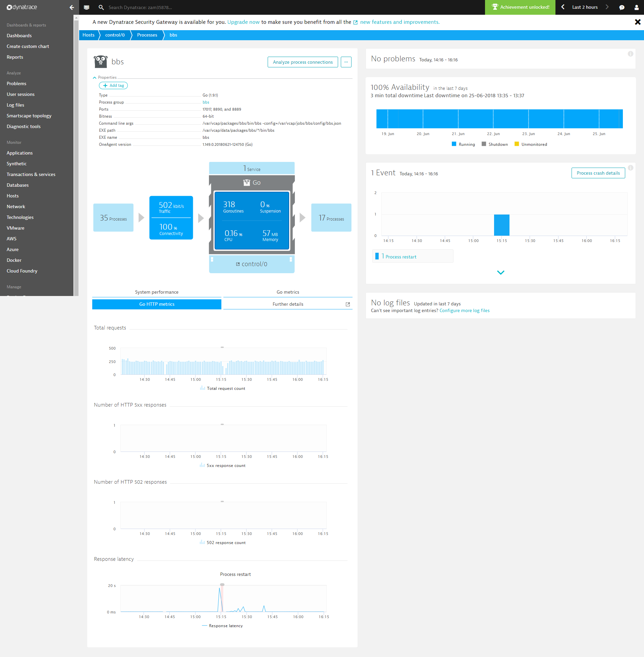This screenshot has width=644, height=657.
Task: Click Process restart marker on latency chart
Action: coord(222,585)
